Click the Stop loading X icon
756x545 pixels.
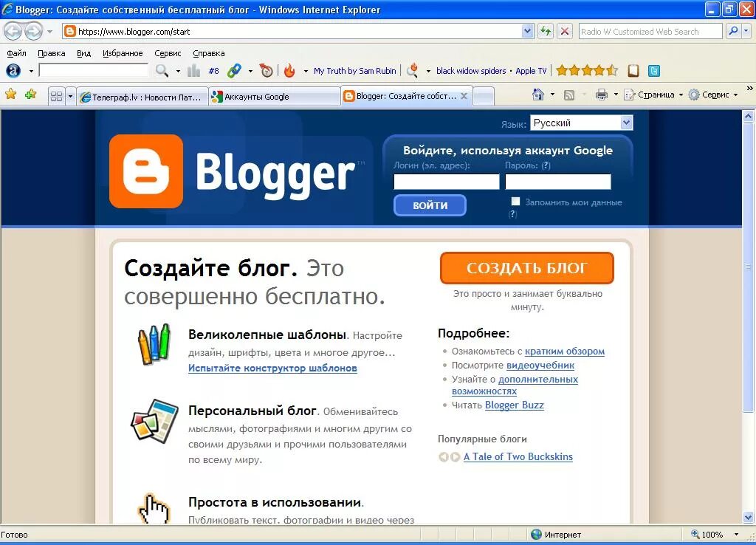[x=565, y=31]
